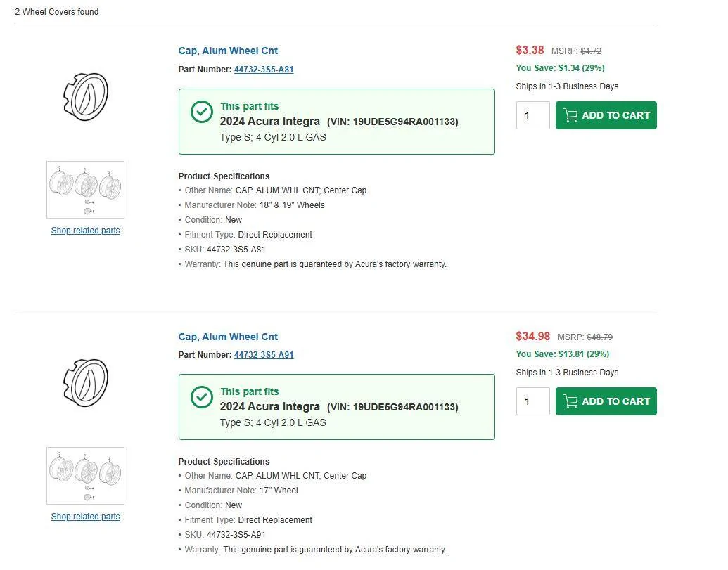Viewport: 728px width, 570px height.
Task: Open second Cap, Alum Wheel Cnt title
Action: [228, 337]
